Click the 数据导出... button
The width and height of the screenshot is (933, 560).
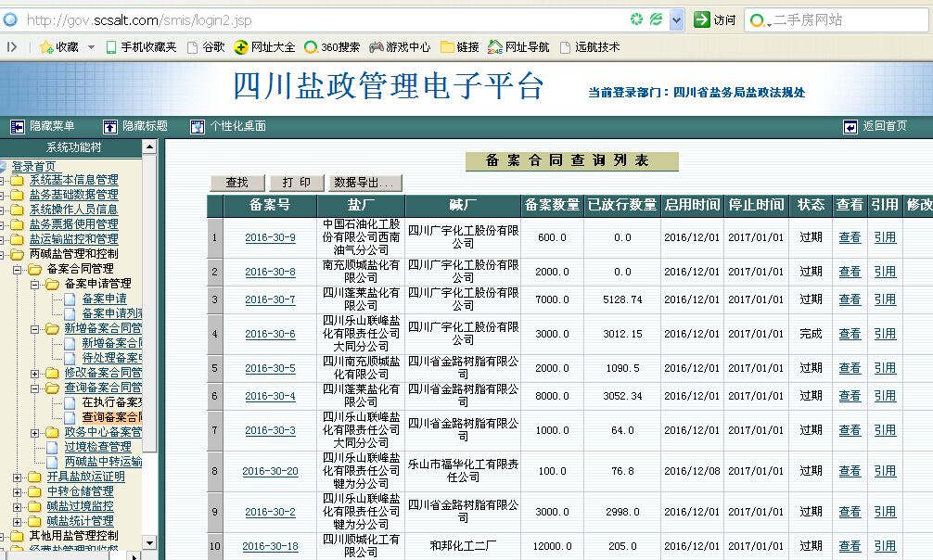(366, 183)
